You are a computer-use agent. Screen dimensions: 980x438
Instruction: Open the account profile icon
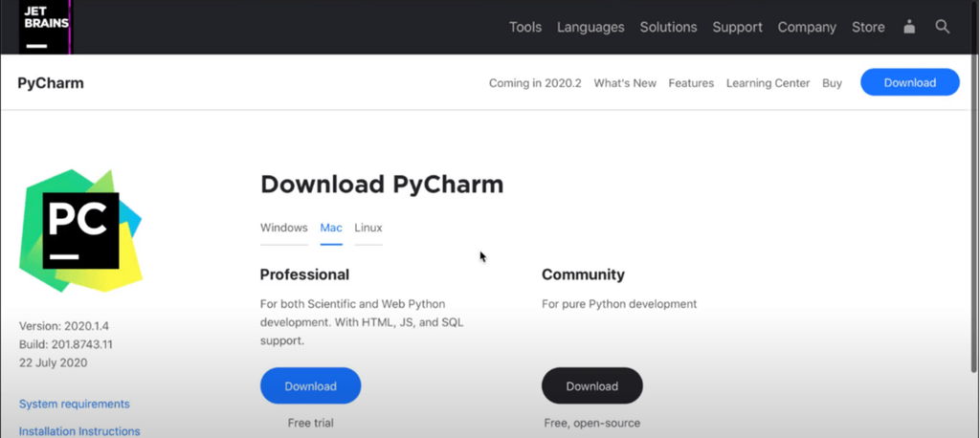click(x=909, y=27)
